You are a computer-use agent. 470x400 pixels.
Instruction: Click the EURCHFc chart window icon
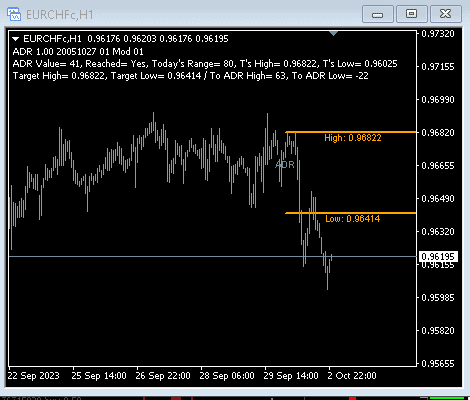click(x=14, y=14)
